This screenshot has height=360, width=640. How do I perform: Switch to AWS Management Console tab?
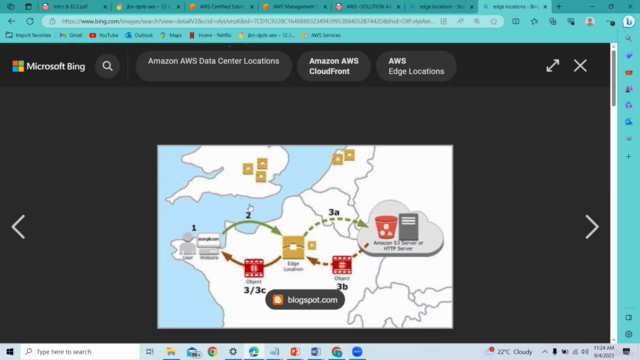(294, 7)
